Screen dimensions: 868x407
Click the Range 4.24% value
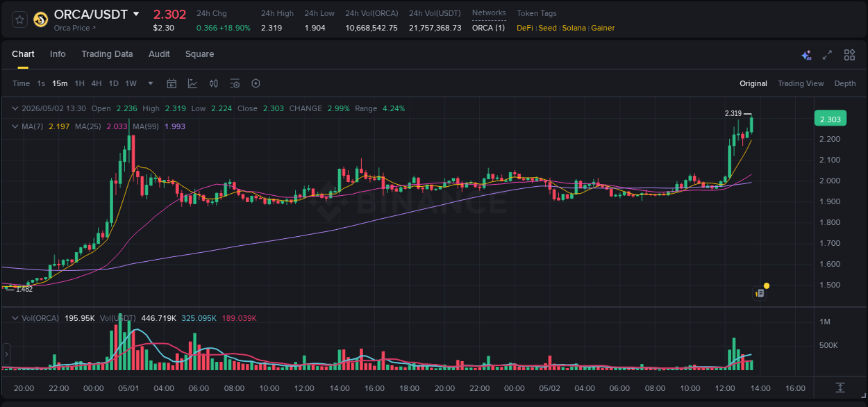coord(380,108)
